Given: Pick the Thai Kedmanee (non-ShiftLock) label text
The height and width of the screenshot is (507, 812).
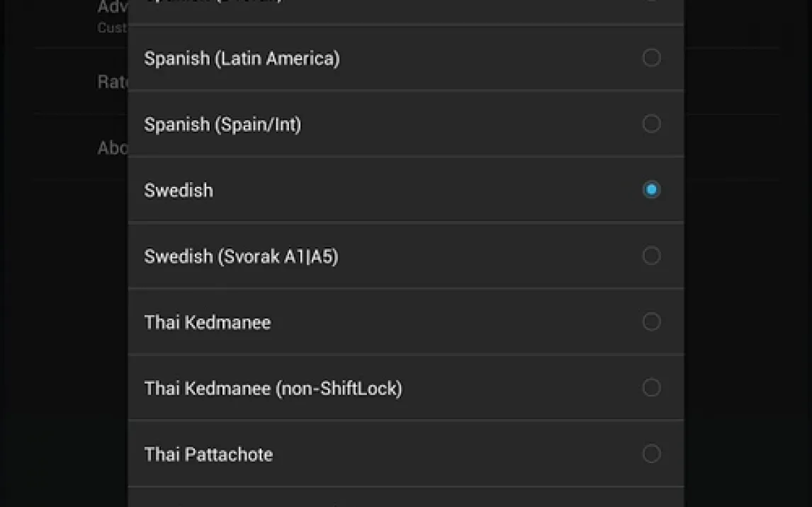Looking at the screenshot, I should 273,389.
